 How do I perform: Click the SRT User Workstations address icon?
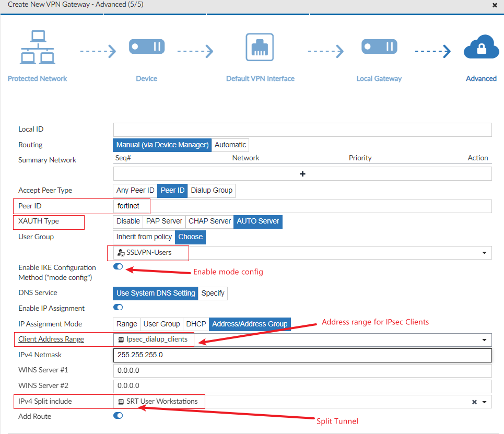[x=121, y=402]
